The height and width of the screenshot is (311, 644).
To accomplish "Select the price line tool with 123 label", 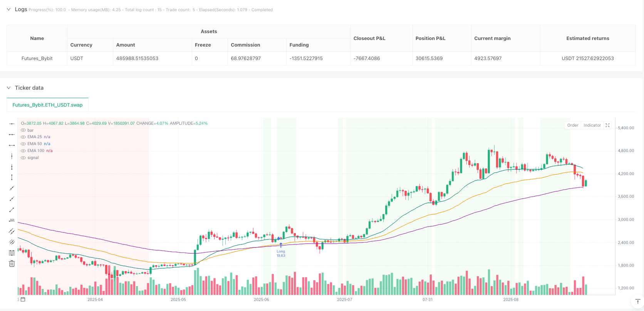I will coord(12,221).
